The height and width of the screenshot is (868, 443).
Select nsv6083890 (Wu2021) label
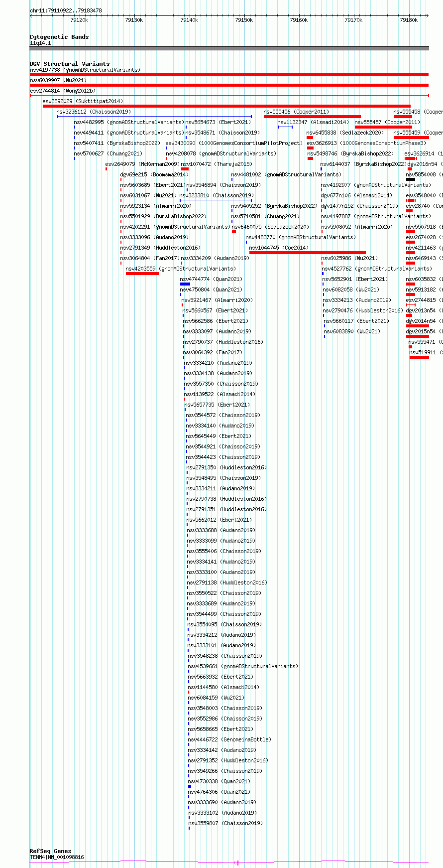point(352,331)
